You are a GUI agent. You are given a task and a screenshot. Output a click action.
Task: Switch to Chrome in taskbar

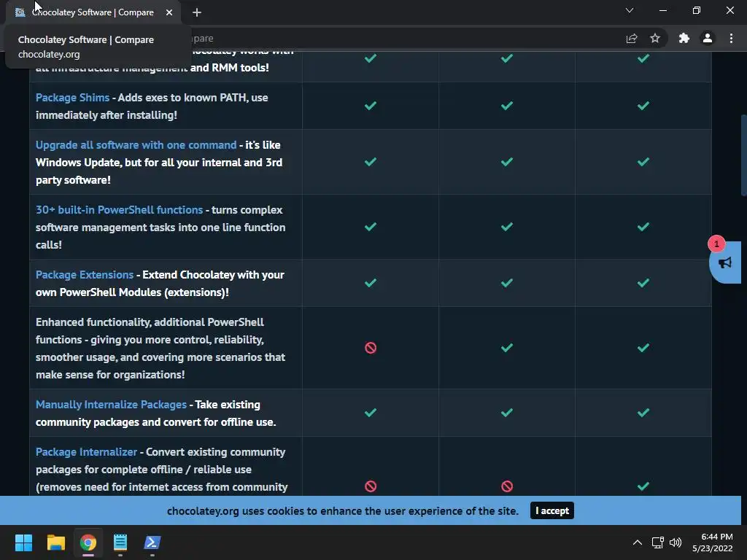click(x=88, y=542)
